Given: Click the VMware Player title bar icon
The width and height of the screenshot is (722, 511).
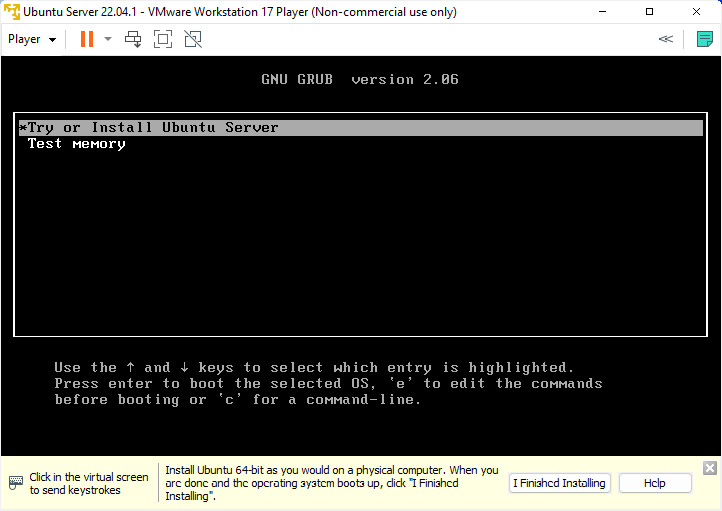Looking at the screenshot, I should point(12,12).
